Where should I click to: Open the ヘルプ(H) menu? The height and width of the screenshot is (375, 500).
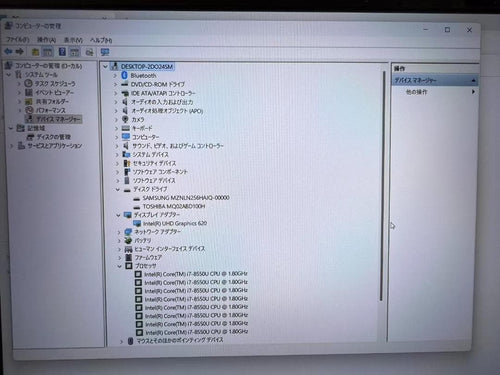[101, 40]
